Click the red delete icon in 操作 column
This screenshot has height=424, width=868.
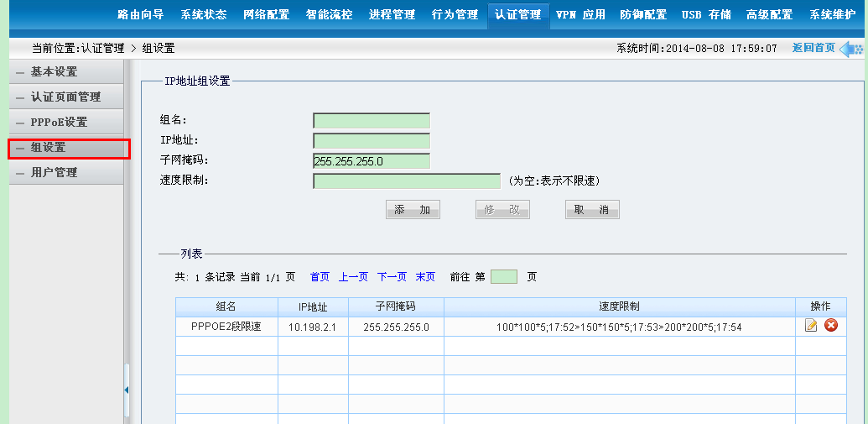831,326
